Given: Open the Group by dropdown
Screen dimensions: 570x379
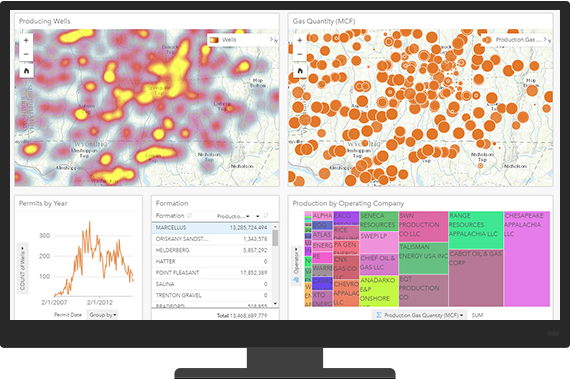Looking at the screenshot, I should point(103,315).
